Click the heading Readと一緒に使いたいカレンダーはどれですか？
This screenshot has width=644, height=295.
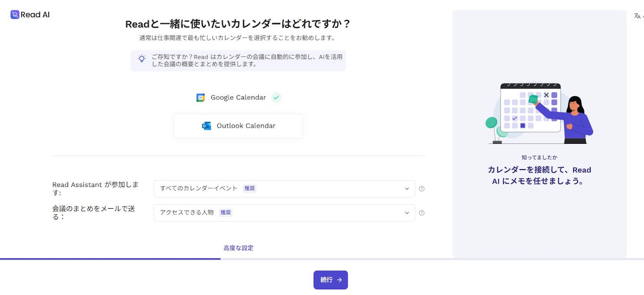pyautogui.click(x=238, y=24)
